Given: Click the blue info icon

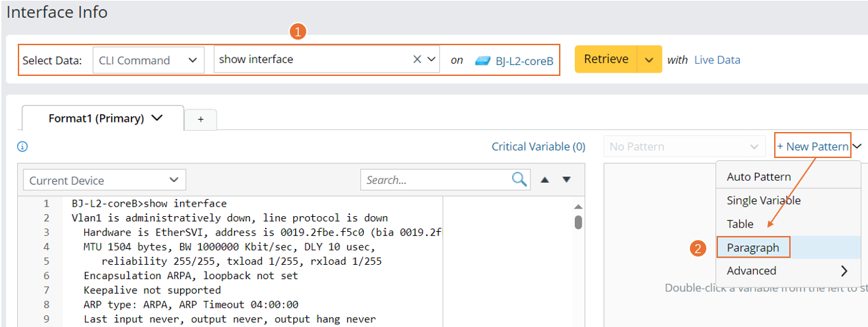Looking at the screenshot, I should coord(22,146).
